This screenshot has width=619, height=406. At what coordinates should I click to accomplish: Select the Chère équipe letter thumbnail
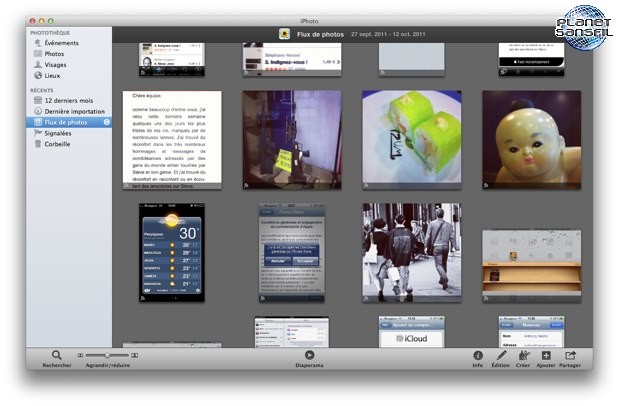coord(172,140)
